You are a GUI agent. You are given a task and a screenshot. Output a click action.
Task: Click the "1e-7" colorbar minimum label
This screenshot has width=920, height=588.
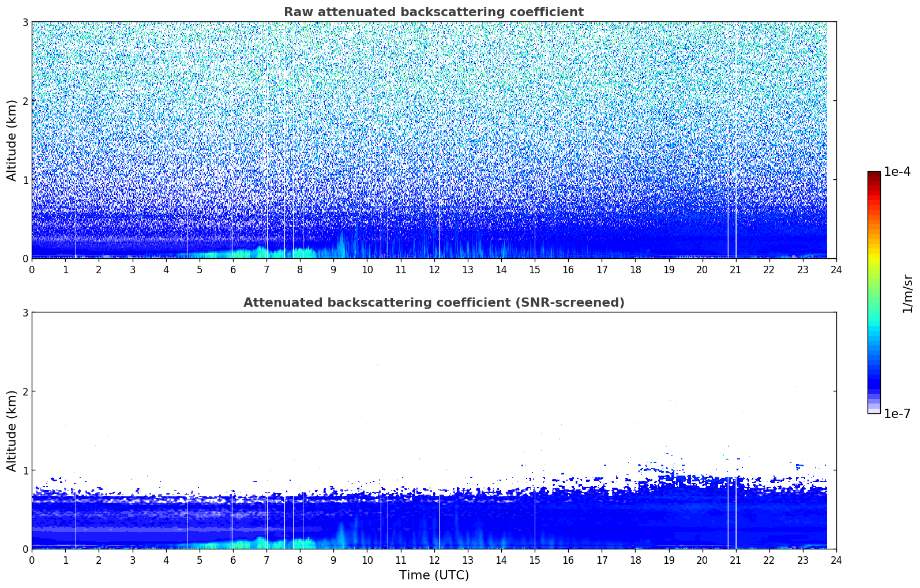click(x=896, y=413)
